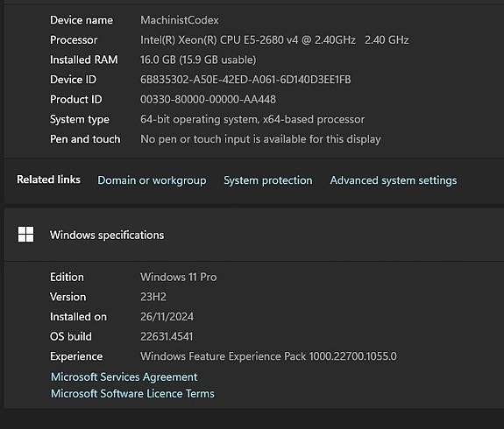Open the Domain or workgroup link
Image resolution: width=504 pixels, height=429 pixels.
(152, 180)
